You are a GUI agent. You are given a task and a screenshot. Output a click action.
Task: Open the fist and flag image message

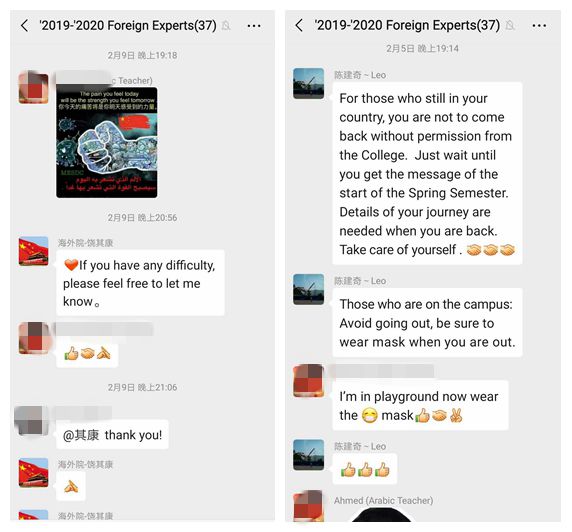pos(107,142)
